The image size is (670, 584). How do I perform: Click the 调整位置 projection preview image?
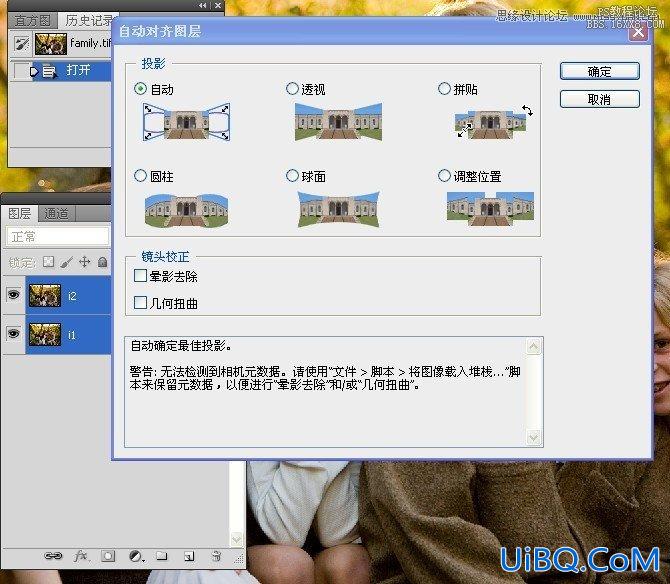coord(491,209)
